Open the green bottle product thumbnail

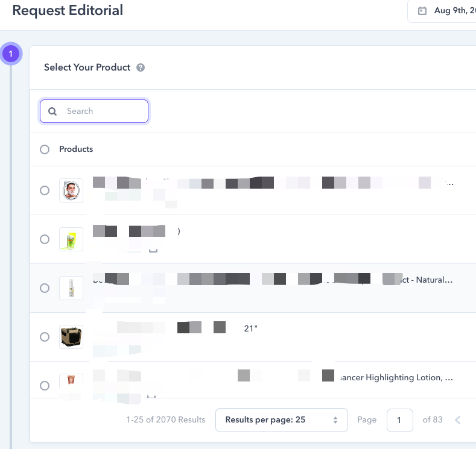tap(71, 239)
